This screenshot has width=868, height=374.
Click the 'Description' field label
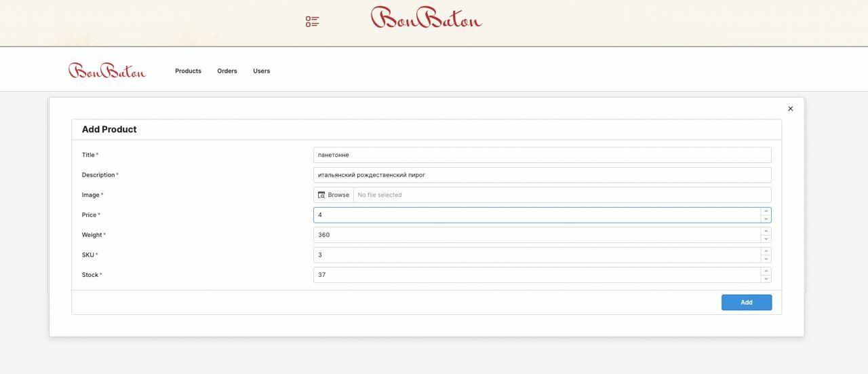(x=98, y=175)
